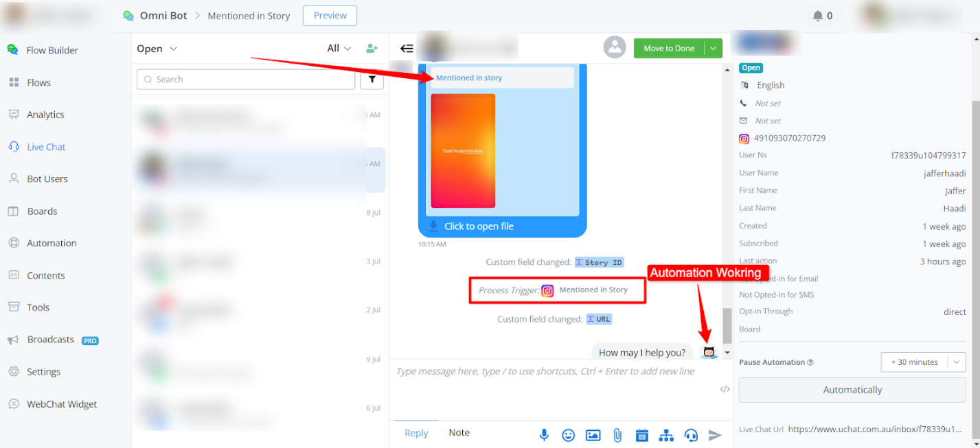Click the conversation filter icon

click(x=372, y=80)
